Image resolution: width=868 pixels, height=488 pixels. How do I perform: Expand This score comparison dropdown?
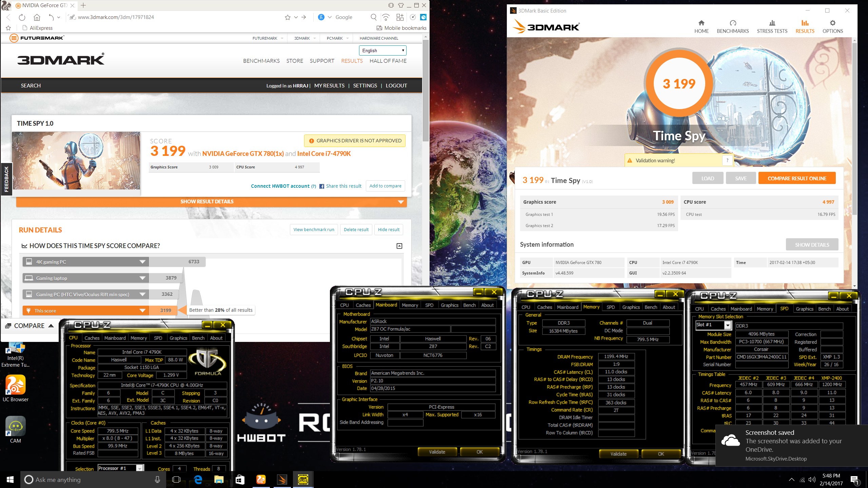[x=142, y=310]
